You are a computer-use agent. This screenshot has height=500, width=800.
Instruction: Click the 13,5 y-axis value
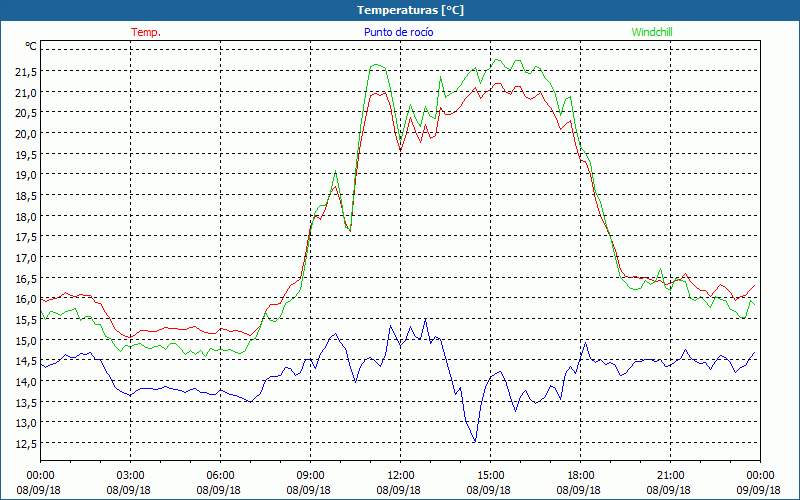26,403
